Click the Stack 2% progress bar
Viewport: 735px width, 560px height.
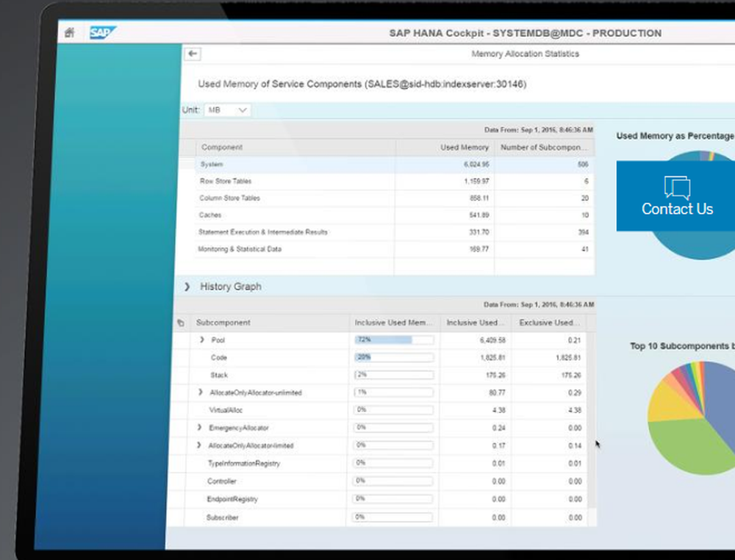[394, 375]
